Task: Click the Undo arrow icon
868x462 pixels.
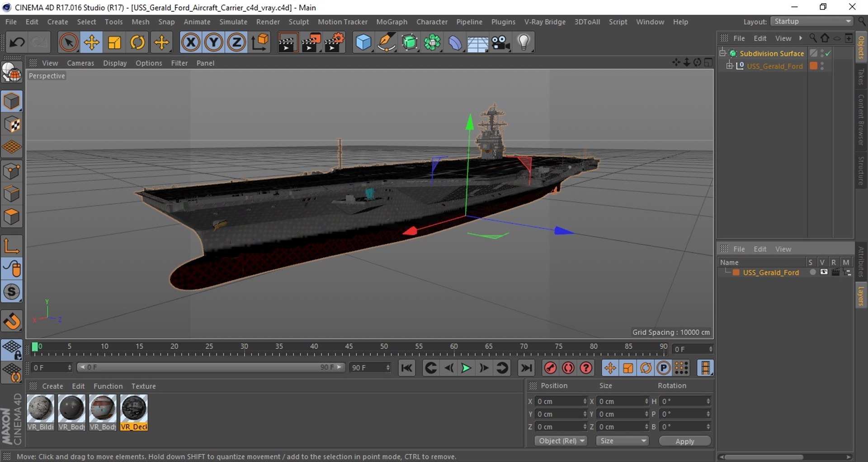Action: coord(17,42)
